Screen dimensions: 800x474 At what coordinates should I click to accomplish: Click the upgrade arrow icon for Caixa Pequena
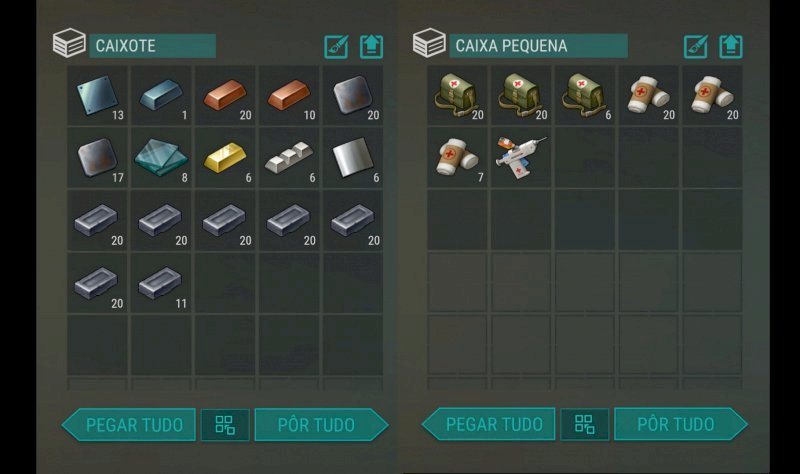pos(731,47)
